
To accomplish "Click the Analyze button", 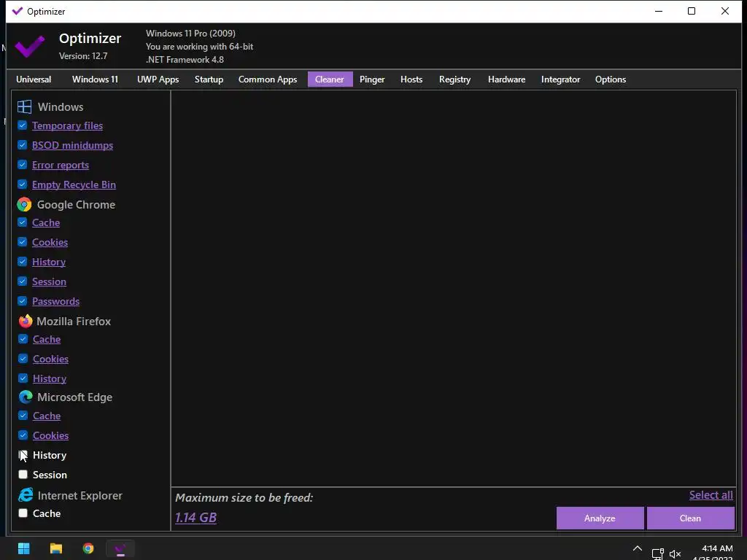I will point(600,518).
